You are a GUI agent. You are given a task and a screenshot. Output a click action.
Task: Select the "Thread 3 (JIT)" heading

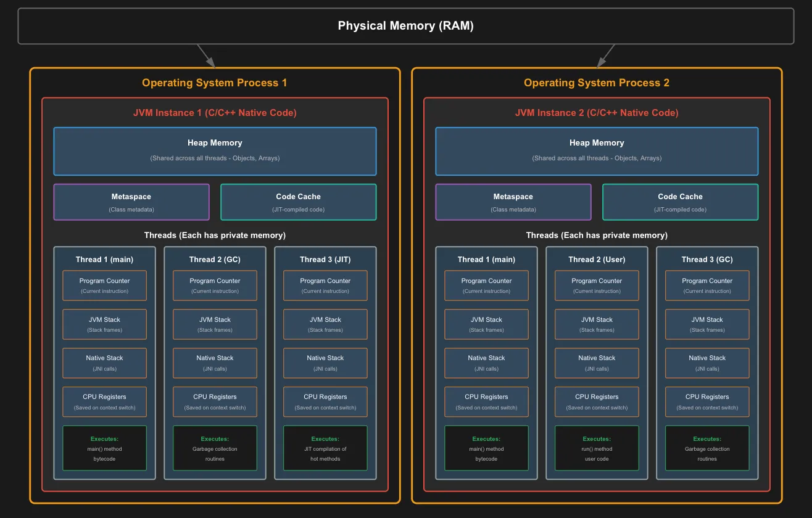coord(325,259)
